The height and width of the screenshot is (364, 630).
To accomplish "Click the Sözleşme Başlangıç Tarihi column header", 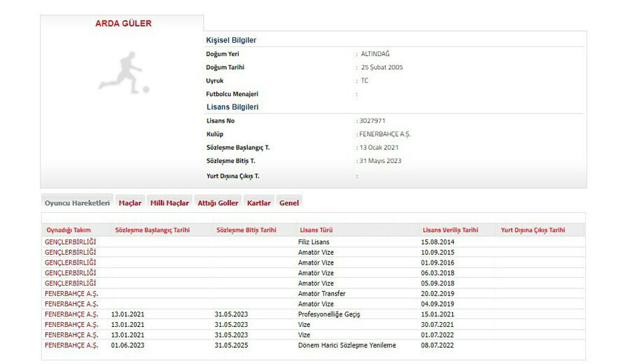I will (x=152, y=230).
